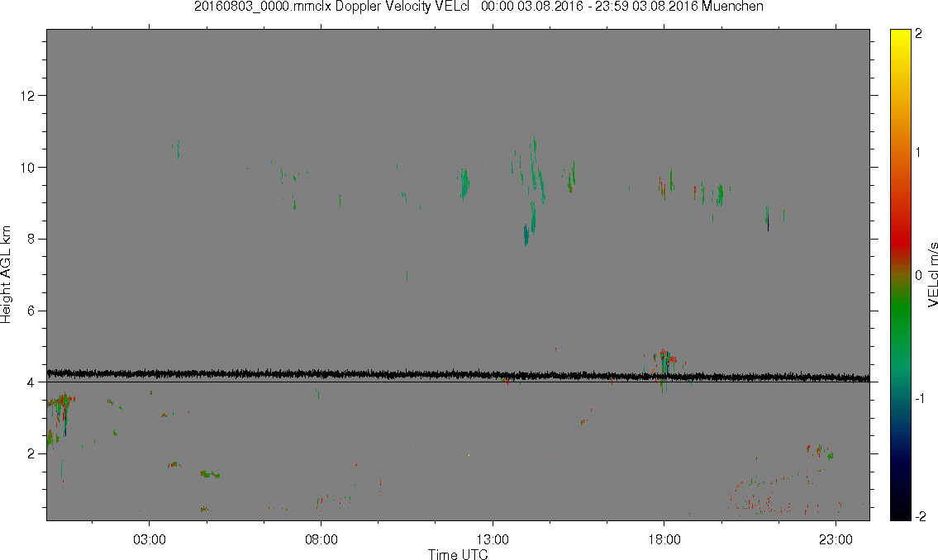
Task: Click the height label '4'
Action: coord(31,382)
